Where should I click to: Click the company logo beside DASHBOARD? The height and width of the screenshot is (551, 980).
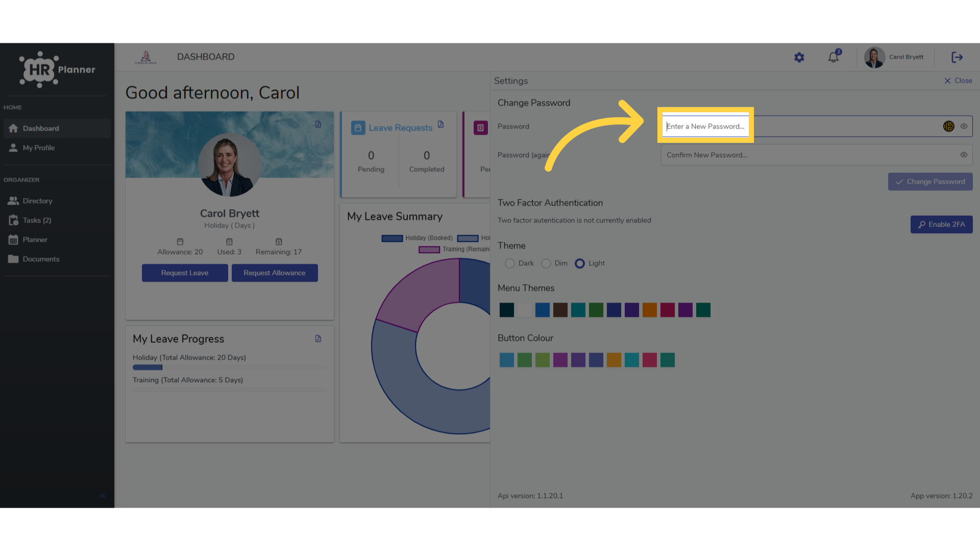pos(146,57)
